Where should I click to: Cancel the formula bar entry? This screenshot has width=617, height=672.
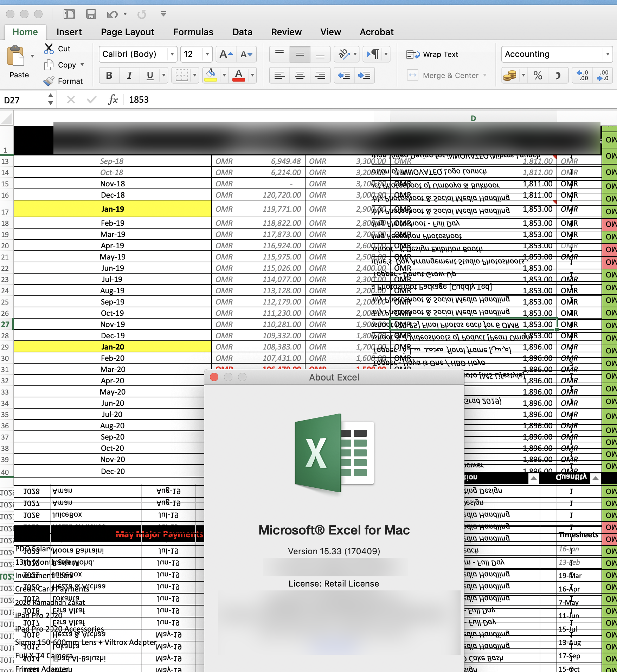click(x=71, y=100)
